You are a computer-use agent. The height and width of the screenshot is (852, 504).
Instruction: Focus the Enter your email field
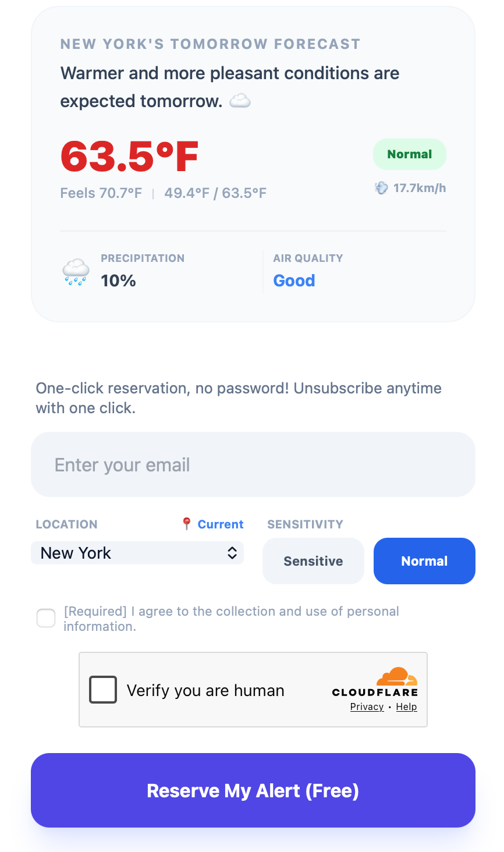253,464
